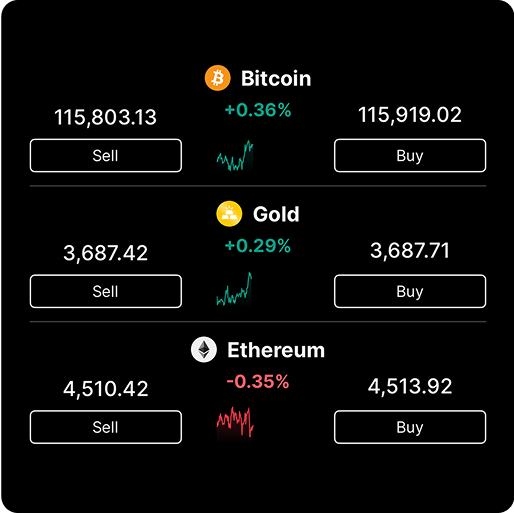Click Bitcoin's +0.36% change label
This screenshot has width=514, height=513.
pyautogui.click(x=258, y=110)
